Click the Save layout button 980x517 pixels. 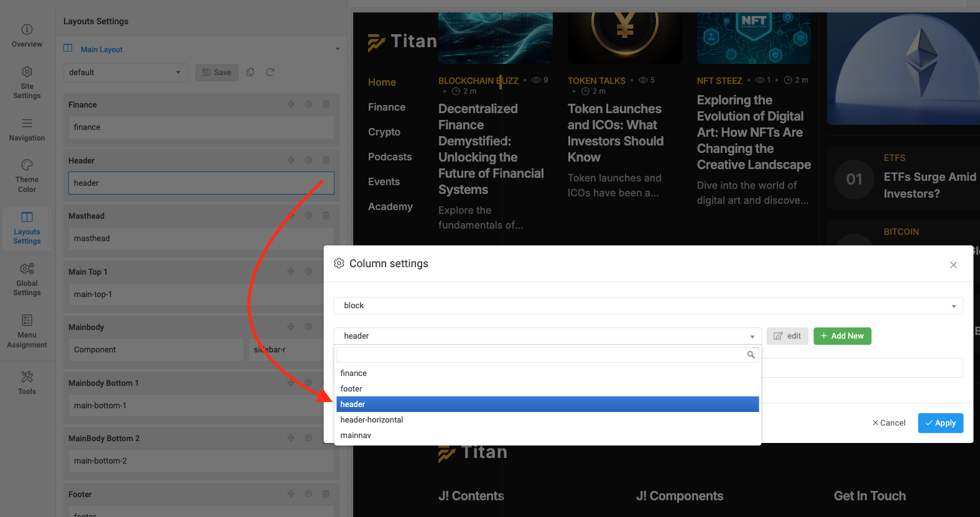(217, 72)
